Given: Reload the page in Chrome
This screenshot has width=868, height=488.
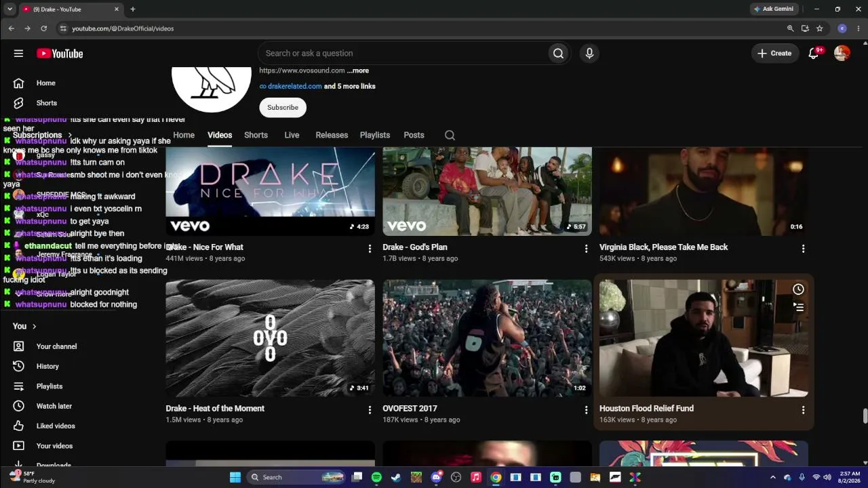Looking at the screenshot, I should tap(43, 28).
